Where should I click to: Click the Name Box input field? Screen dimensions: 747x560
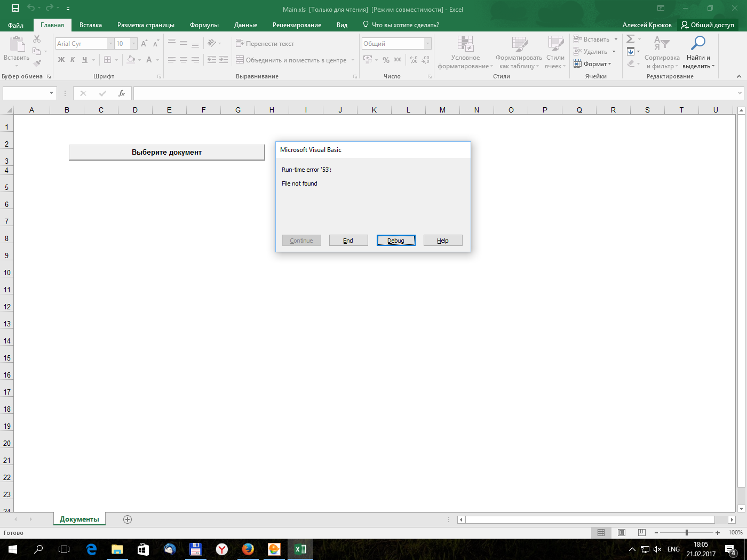click(26, 93)
